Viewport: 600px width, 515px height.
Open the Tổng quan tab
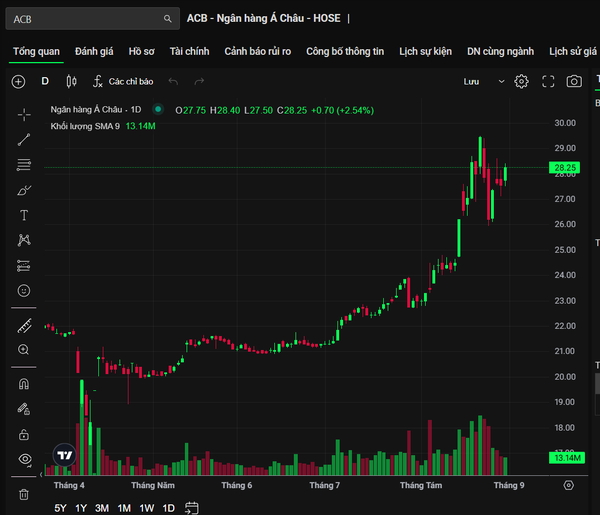coord(36,51)
